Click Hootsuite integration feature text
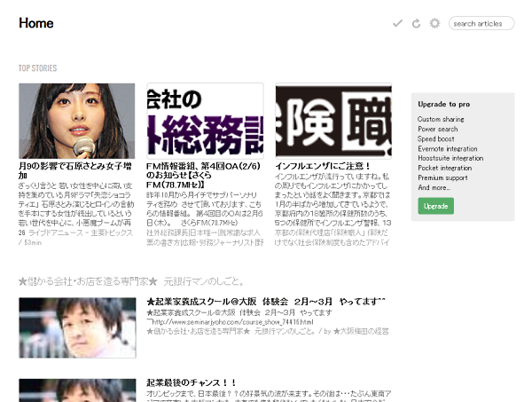The width and height of the screenshot is (532, 402). tap(450, 158)
